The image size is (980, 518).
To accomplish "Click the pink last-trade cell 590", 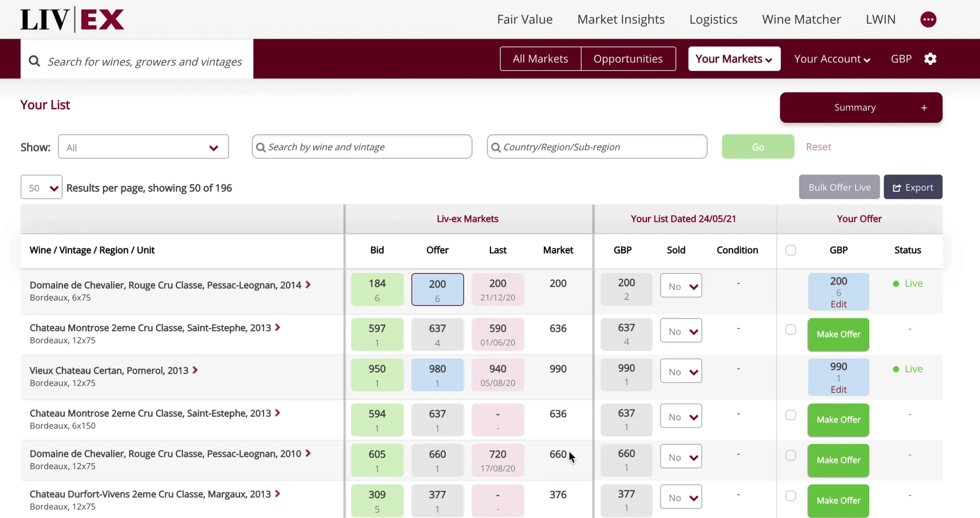I will 497,334.
